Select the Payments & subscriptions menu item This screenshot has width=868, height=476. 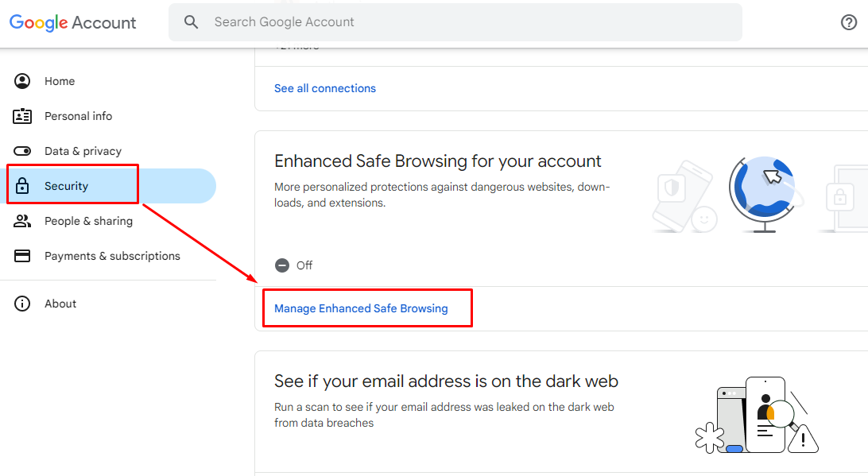pyautogui.click(x=110, y=255)
